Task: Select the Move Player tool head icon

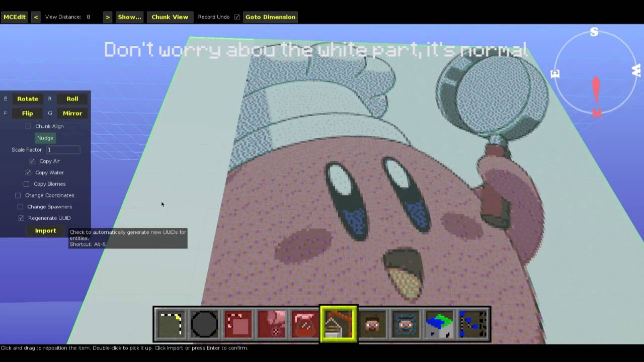Action: 373,324
